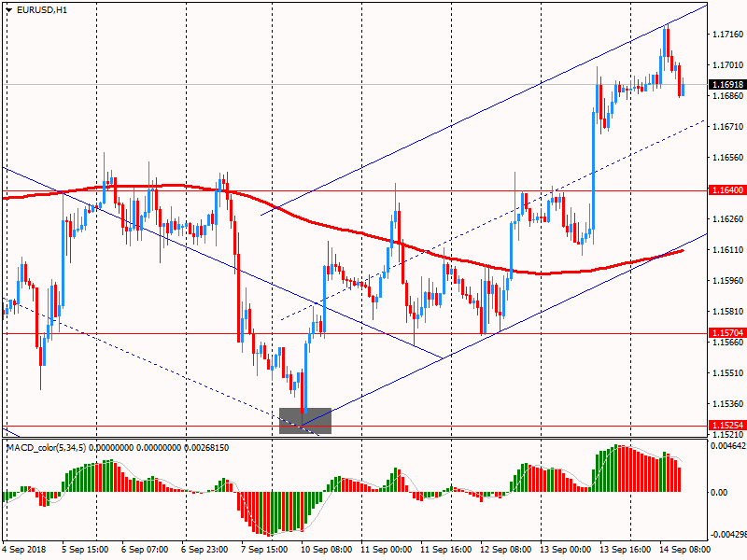Click the time label 12 Sep 08:00

tap(505, 550)
